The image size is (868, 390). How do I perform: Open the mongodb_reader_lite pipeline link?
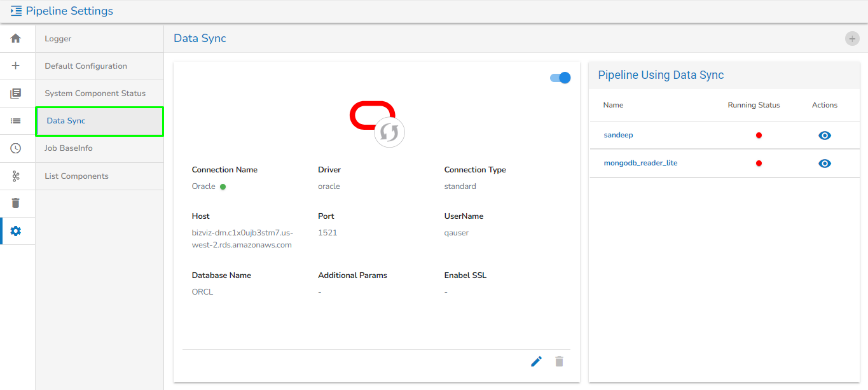640,163
